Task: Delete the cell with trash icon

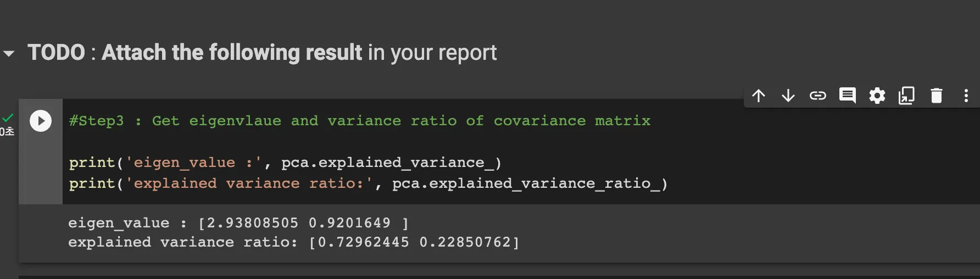Action: click(x=937, y=96)
